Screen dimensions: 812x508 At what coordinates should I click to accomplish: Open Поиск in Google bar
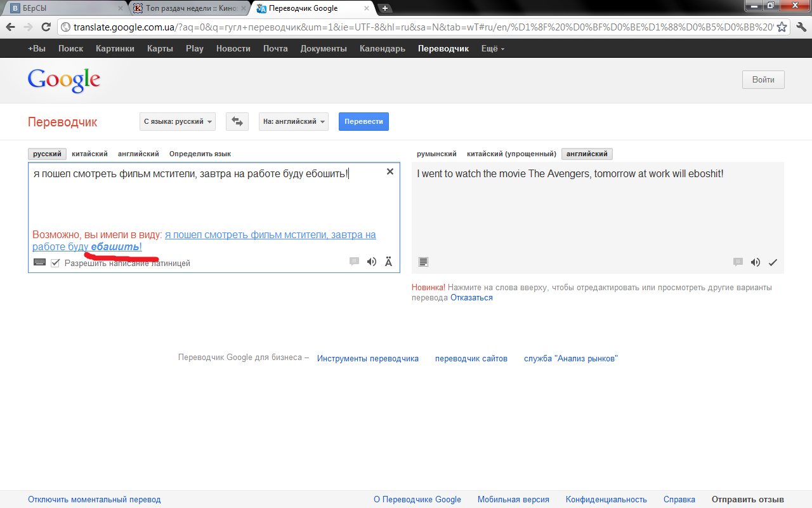pyautogui.click(x=70, y=48)
